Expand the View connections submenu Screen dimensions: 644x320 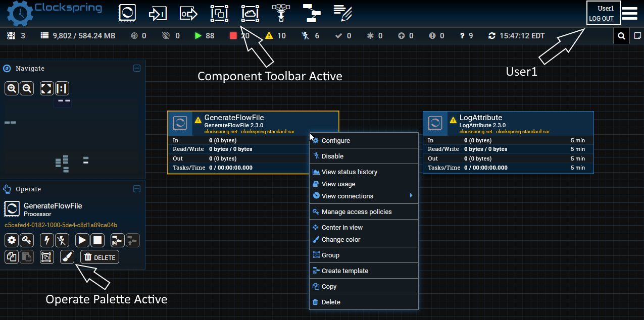click(348, 196)
